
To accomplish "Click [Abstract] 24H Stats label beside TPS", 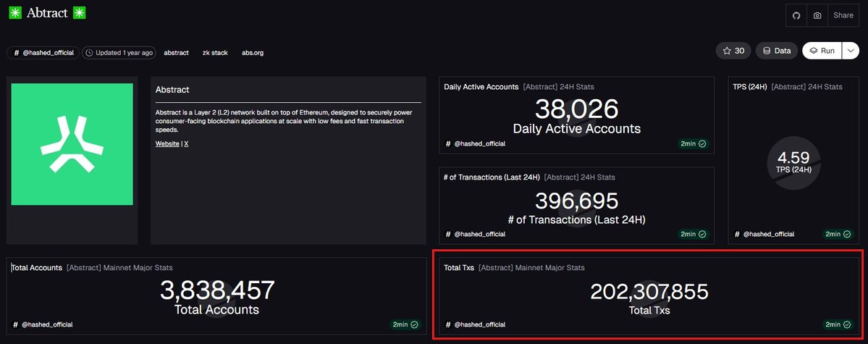I will [x=807, y=87].
